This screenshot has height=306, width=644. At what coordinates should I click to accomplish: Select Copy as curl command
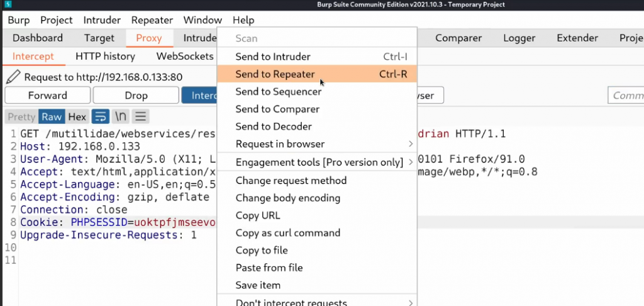(x=287, y=233)
